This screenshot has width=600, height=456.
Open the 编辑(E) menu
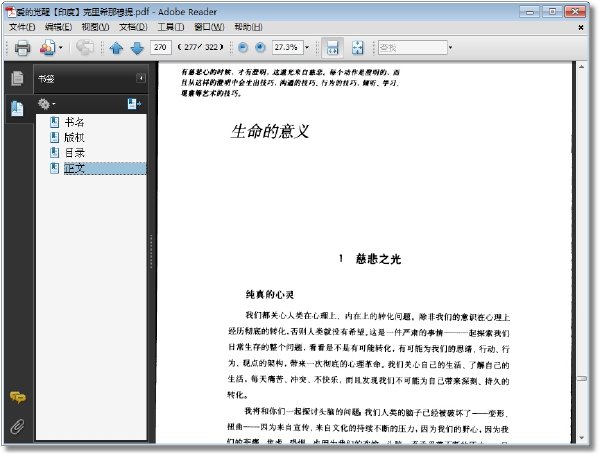(58, 27)
